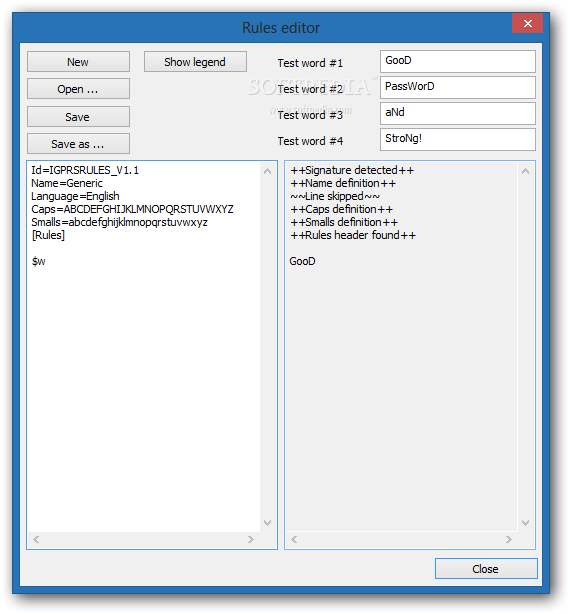Image resolution: width=570 pixels, height=614 pixels.
Task: Click scroll down arrow in output pane
Action: tap(526, 523)
